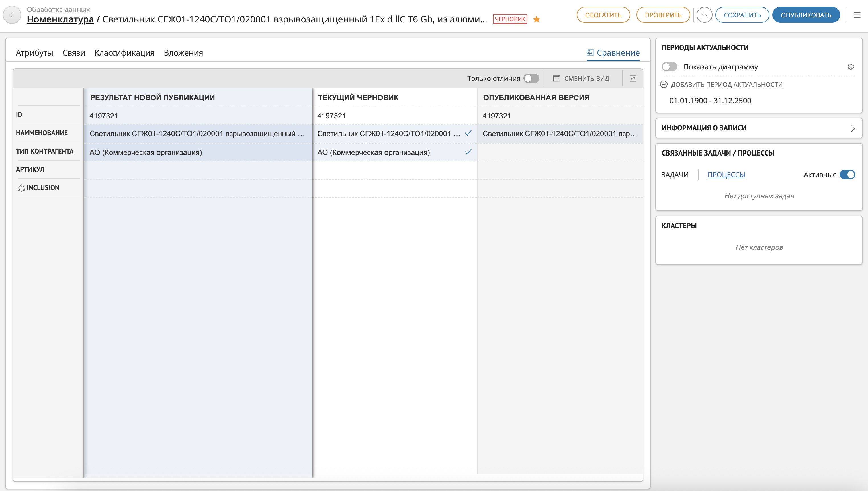The image size is (868, 491).
Task: Open the Связи tab
Action: coord(73,53)
